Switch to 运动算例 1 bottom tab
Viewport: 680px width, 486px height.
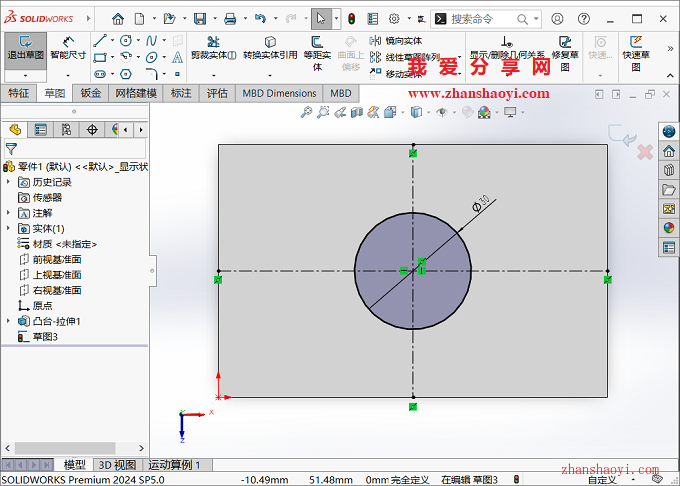(x=174, y=465)
